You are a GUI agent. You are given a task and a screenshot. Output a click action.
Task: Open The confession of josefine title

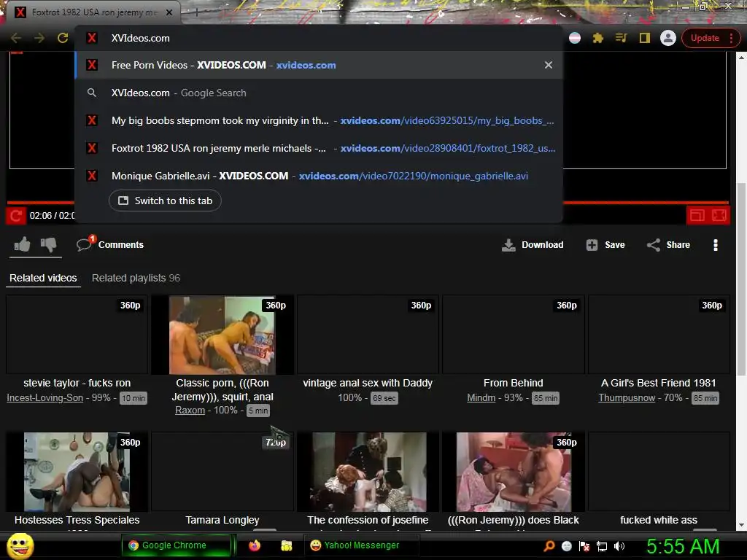368,520
